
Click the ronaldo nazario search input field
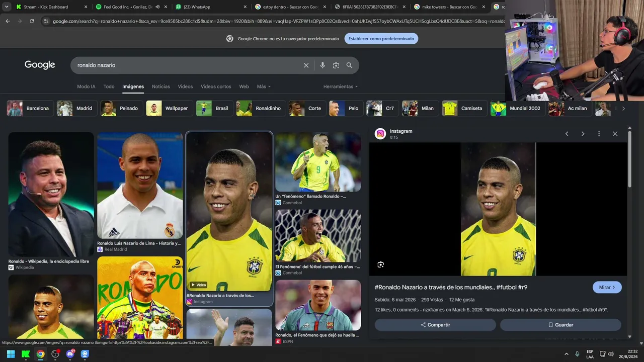tap(186, 65)
